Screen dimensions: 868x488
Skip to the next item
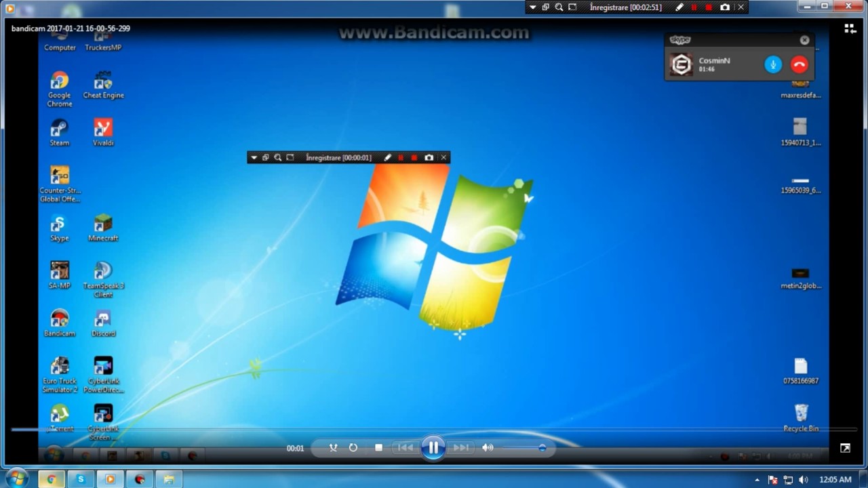click(461, 448)
